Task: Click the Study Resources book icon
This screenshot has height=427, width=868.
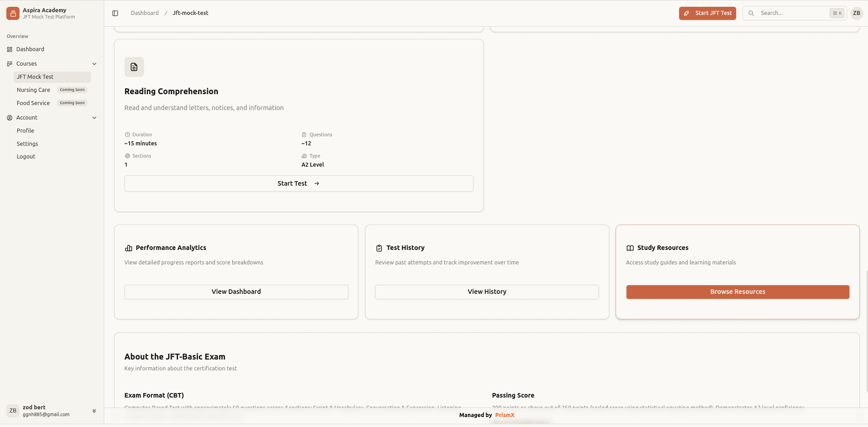Action: coord(630,248)
